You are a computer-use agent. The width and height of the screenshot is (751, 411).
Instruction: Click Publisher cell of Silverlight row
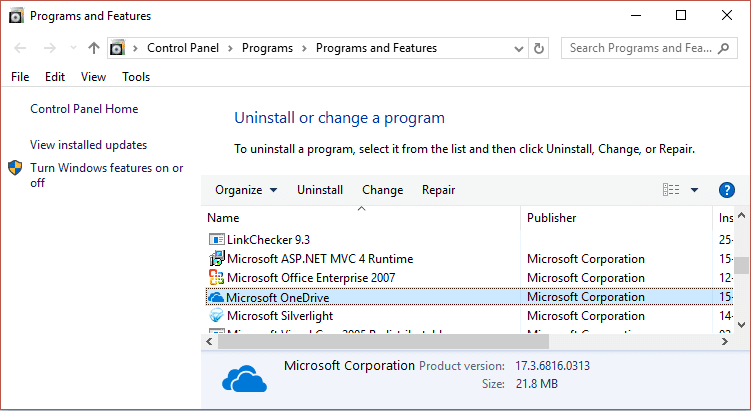[x=586, y=316]
